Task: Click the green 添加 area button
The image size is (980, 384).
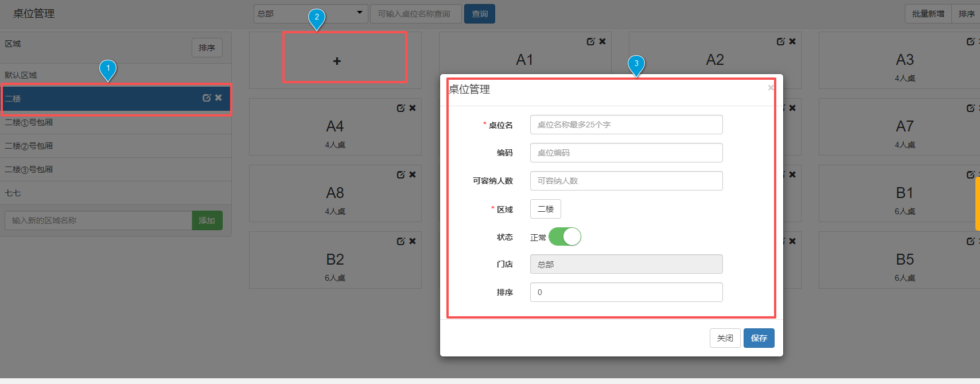Action: point(207,220)
